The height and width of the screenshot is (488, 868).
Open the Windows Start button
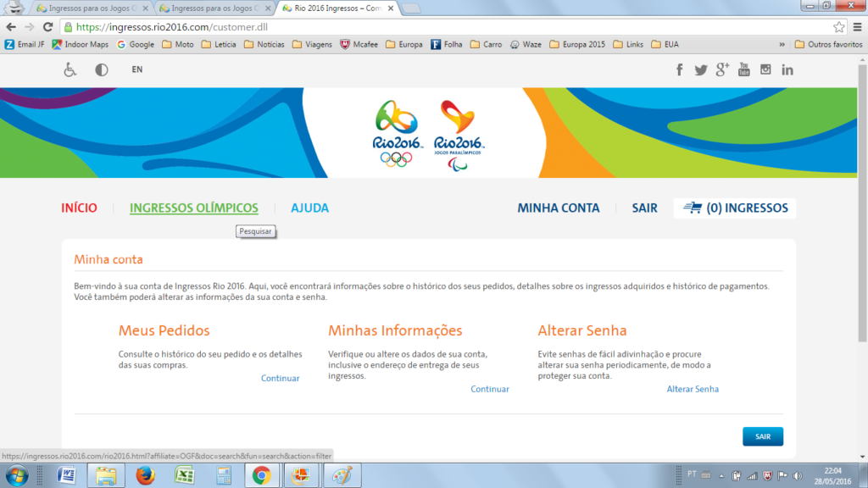coord(17,476)
